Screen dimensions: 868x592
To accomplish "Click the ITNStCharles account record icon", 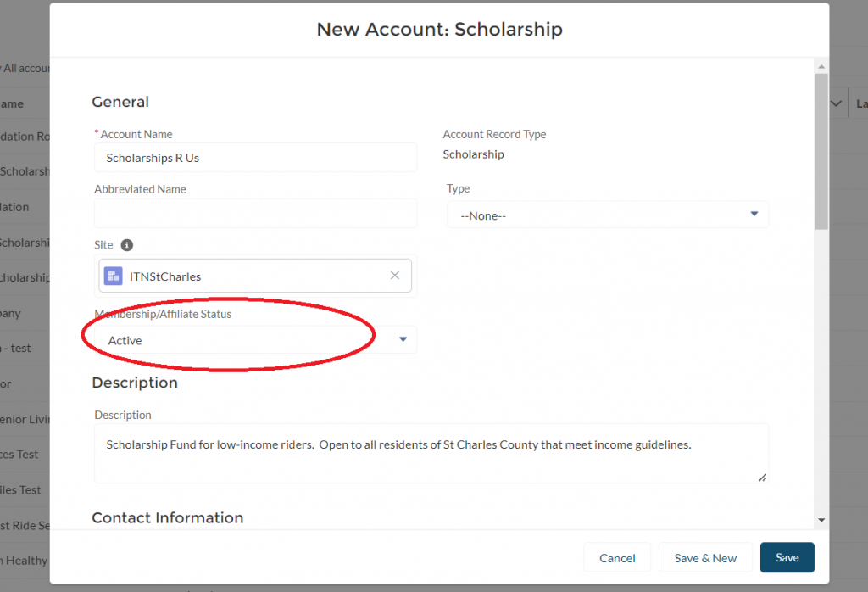I will click(x=113, y=276).
